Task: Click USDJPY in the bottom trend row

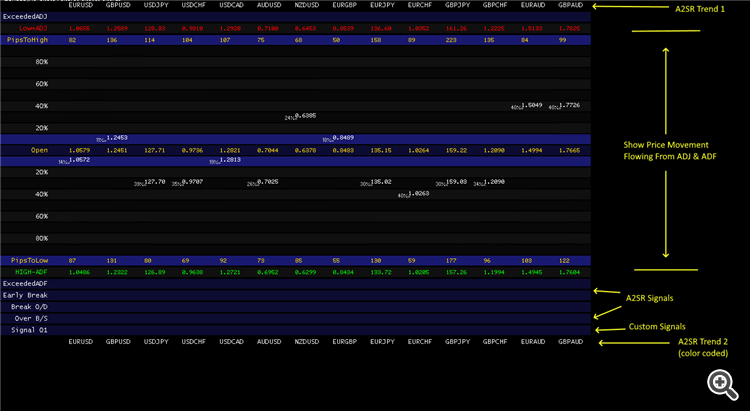Action: click(x=156, y=342)
